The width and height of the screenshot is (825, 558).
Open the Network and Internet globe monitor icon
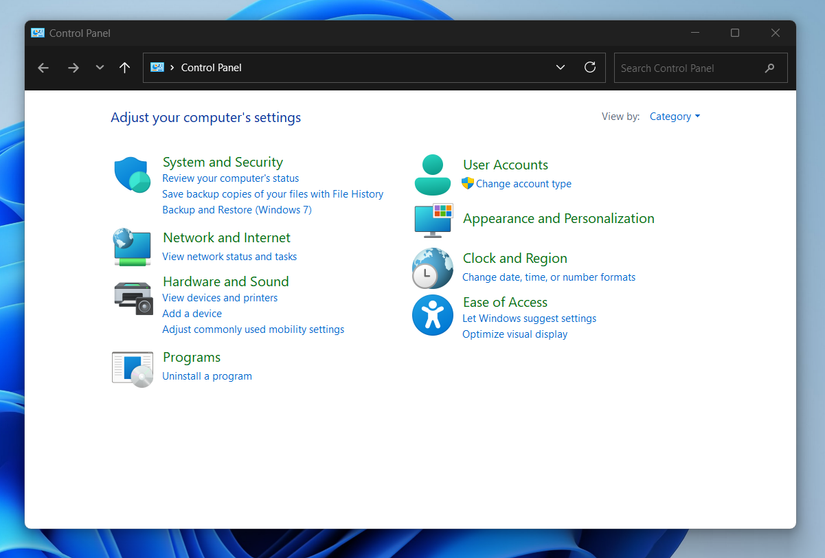[x=132, y=247]
